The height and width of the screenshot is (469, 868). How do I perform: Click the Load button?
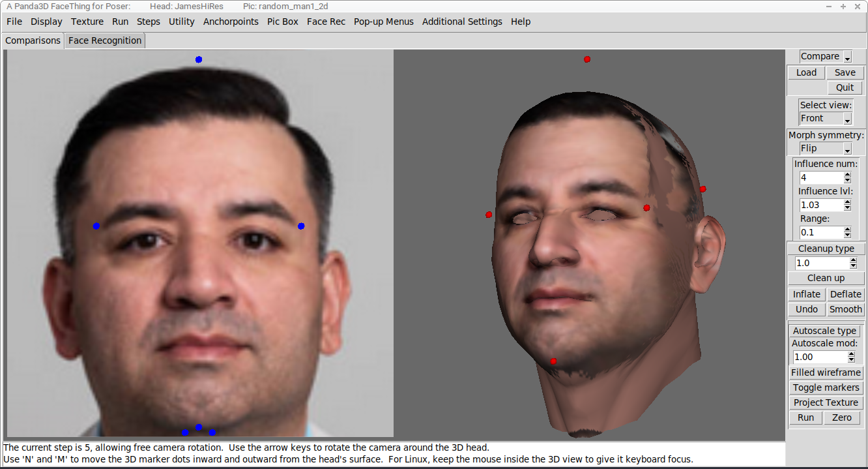click(806, 72)
